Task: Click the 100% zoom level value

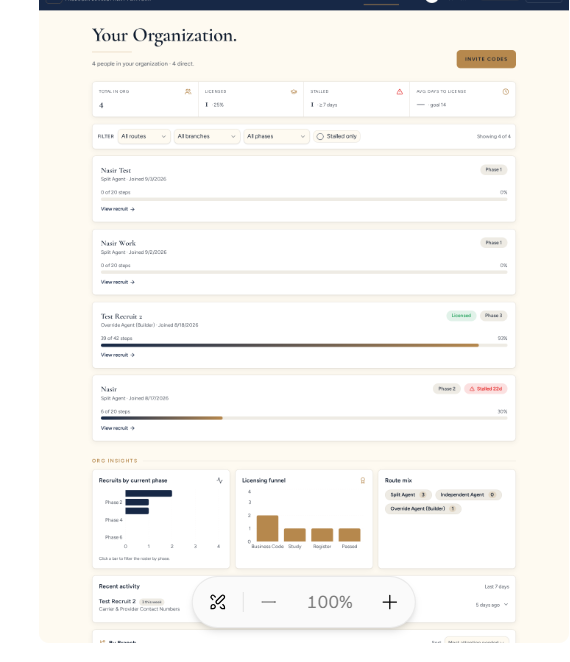Action: click(330, 602)
